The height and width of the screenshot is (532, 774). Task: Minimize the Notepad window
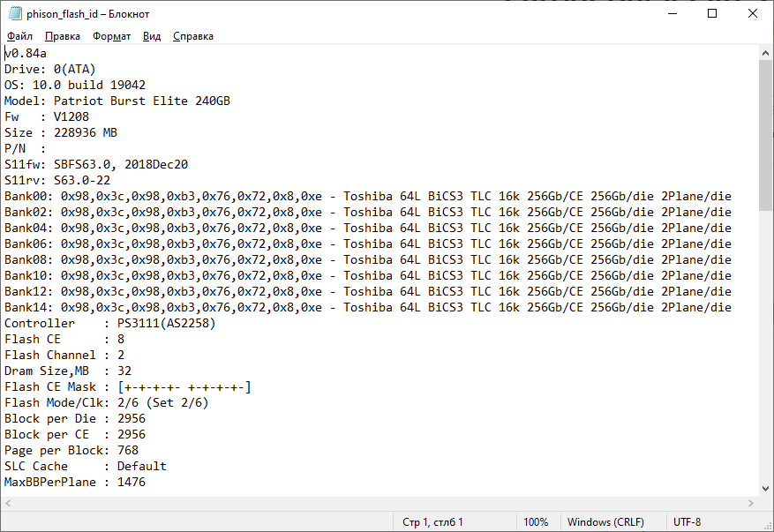[673, 13]
